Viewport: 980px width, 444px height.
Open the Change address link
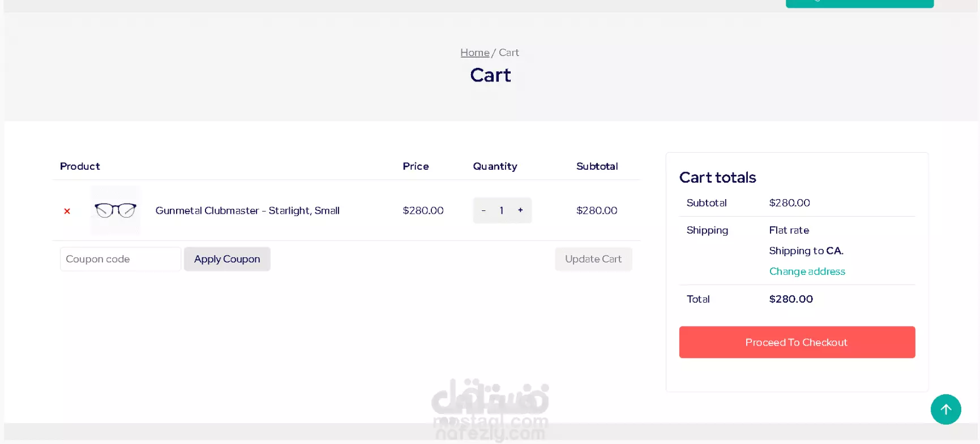(x=807, y=271)
